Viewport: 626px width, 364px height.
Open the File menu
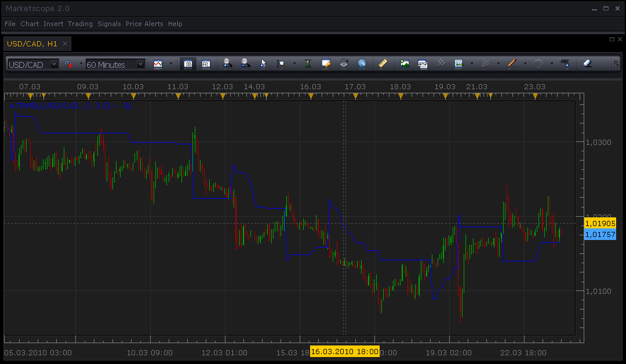[10, 24]
